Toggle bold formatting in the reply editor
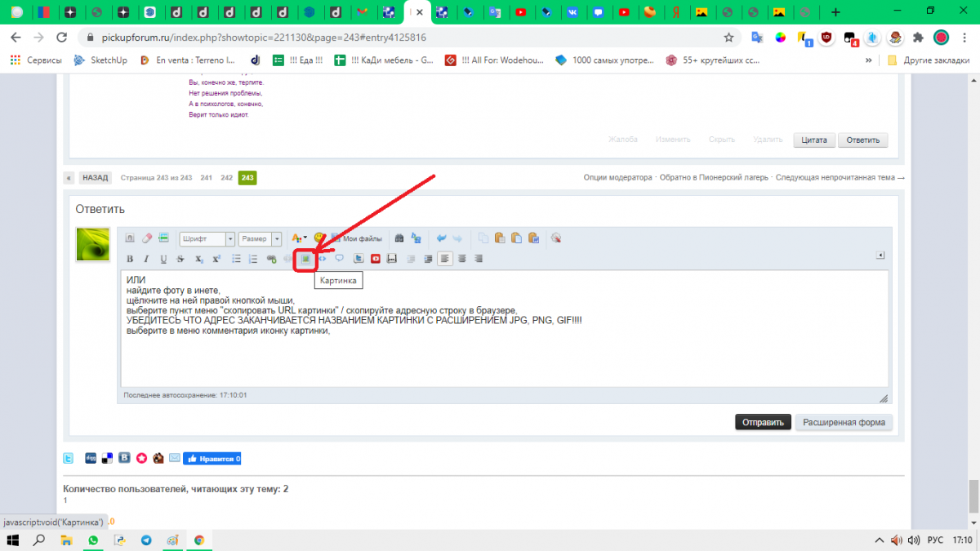This screenshot has height=551, width=980. (x=129, y=259)
